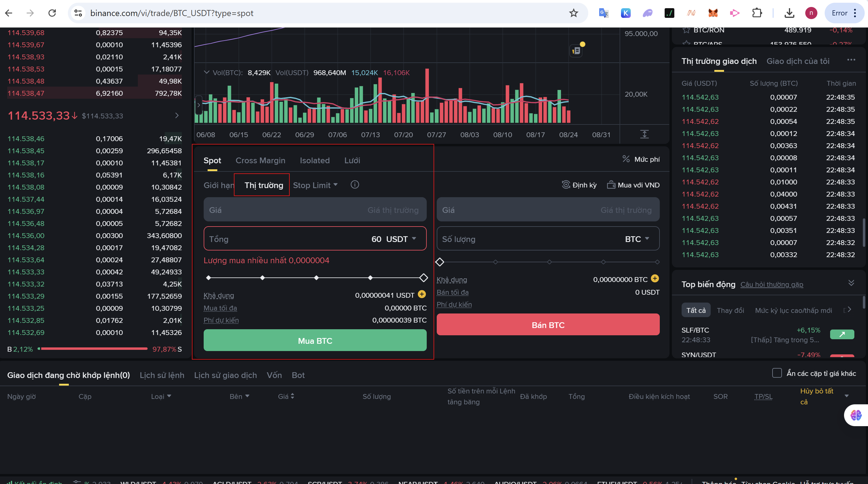This screenshot has width=868, height=484.
Task: Star the BTC/RON pair as favorite
Action: point(686,30)
